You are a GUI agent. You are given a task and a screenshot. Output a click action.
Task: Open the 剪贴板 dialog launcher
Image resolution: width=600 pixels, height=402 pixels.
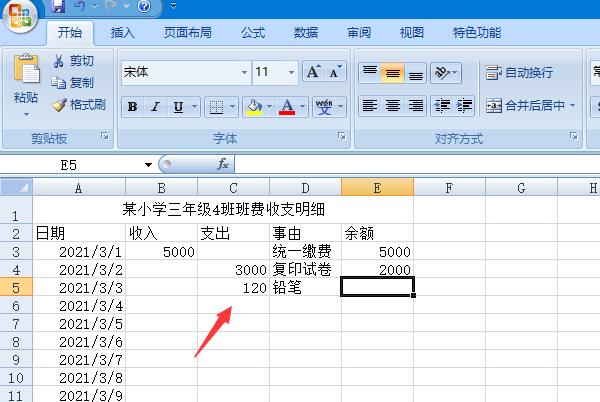105,136
